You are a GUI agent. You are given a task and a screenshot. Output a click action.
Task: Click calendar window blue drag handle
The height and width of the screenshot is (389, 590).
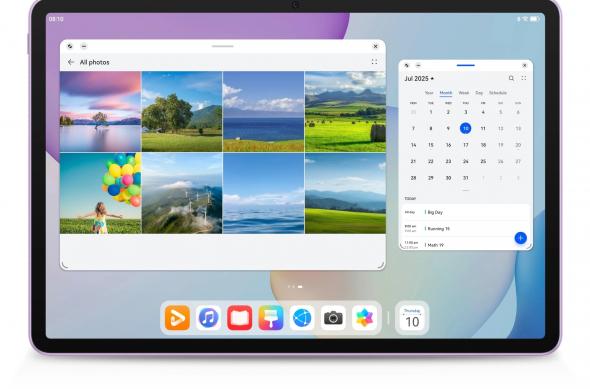tap(465, 65)
